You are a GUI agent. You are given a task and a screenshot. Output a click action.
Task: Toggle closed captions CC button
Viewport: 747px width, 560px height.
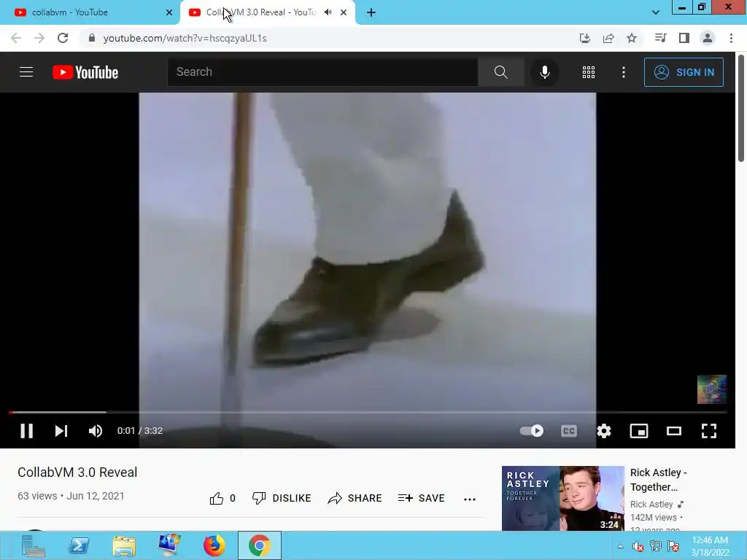(x=569, y=431)
